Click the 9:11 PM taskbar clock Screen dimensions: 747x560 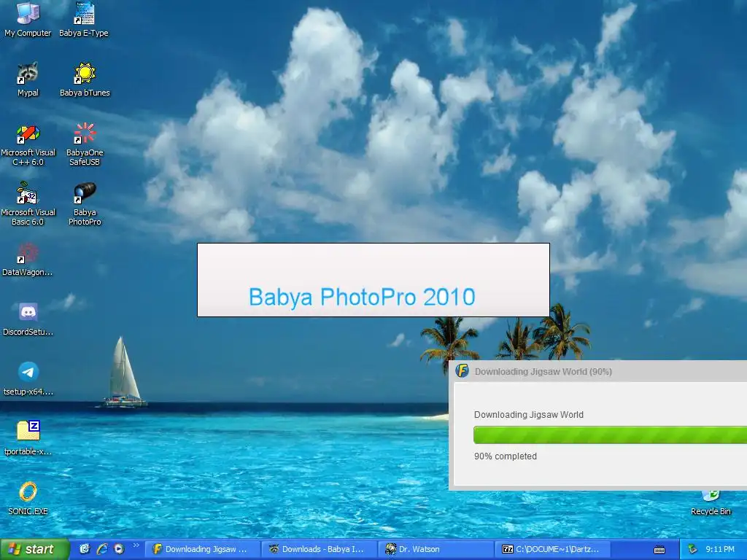[x=720, y=549]
